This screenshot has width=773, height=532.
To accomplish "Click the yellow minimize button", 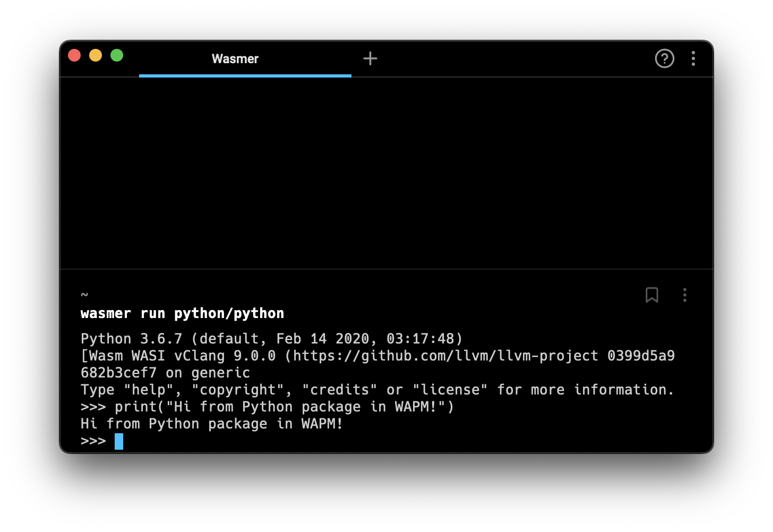I will point(96,55).
